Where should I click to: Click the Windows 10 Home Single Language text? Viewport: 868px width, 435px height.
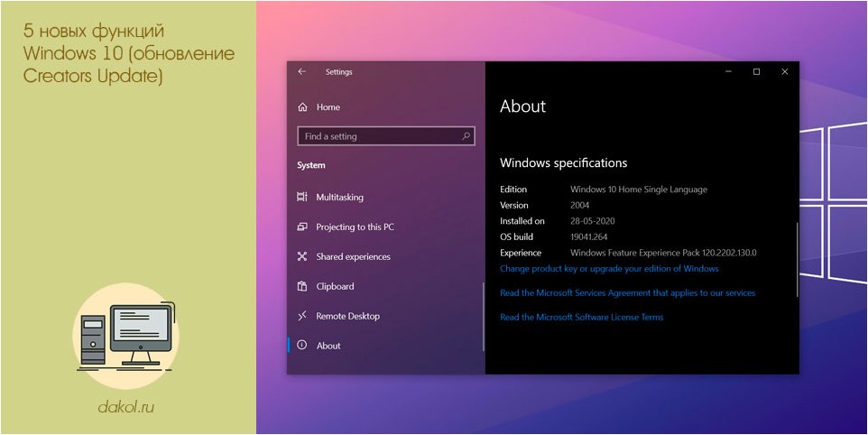click(638, 190)
